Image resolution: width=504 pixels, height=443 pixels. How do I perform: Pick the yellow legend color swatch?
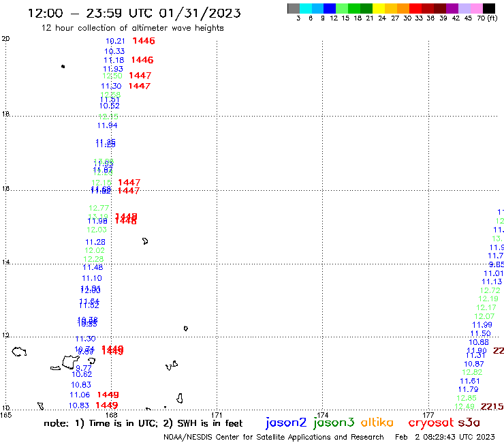coord(379,8)
